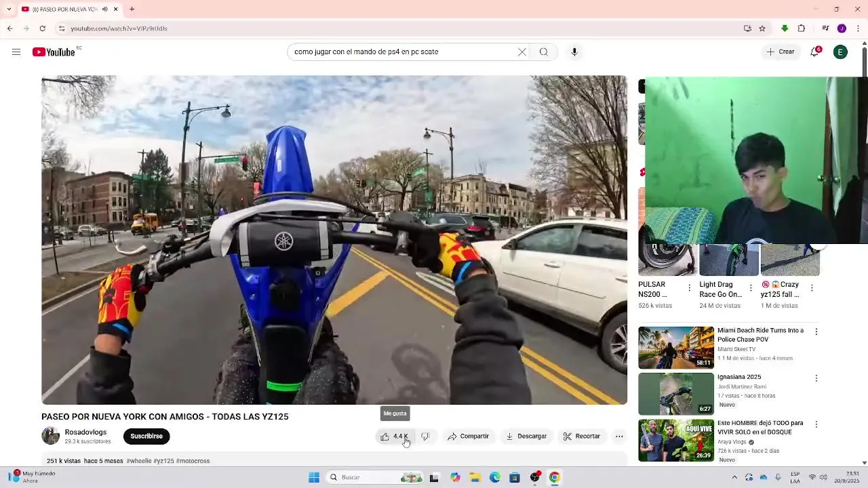
Task: Show hidden system tray icons
Action: (734, 477)
